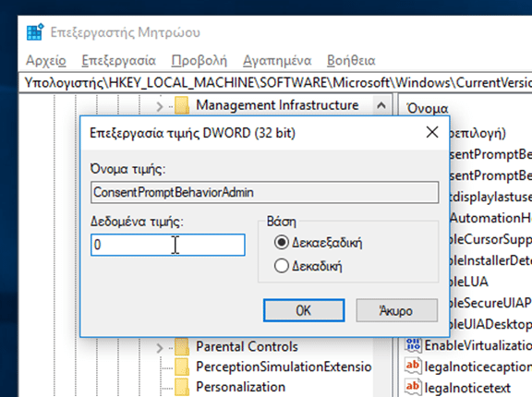Select the legalnoticecaption value entry
Viewport: 532px width, 397px height.
478,367
